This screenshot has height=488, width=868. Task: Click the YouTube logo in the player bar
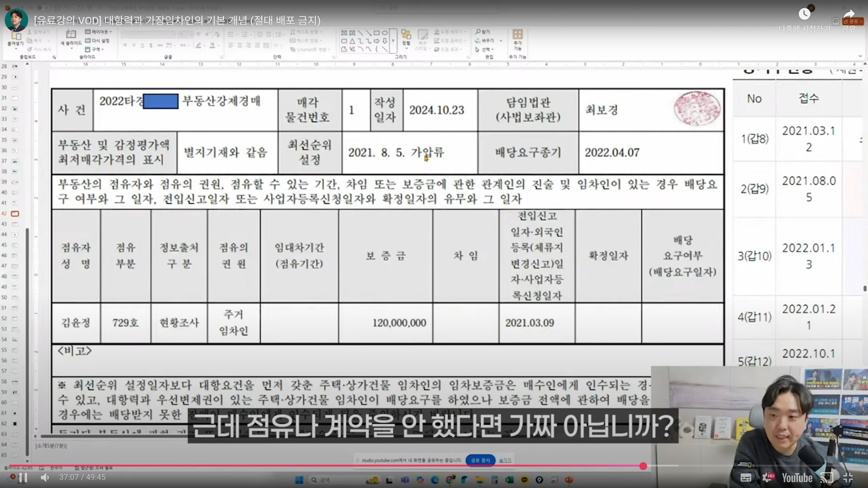tap(797, 478)
